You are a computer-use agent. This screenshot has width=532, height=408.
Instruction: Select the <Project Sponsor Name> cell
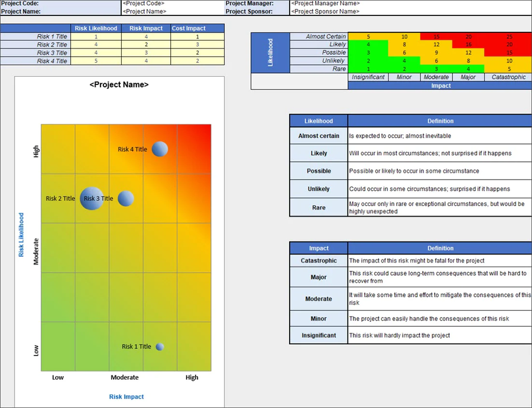[410, 11]
